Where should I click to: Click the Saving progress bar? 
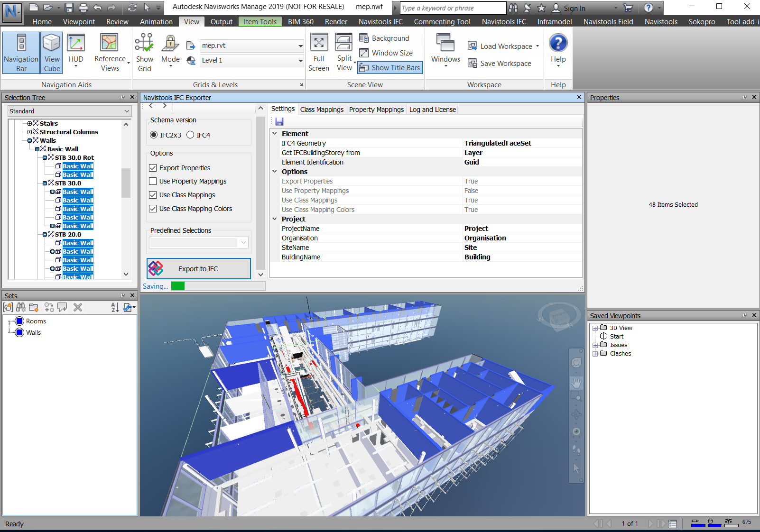218,286
